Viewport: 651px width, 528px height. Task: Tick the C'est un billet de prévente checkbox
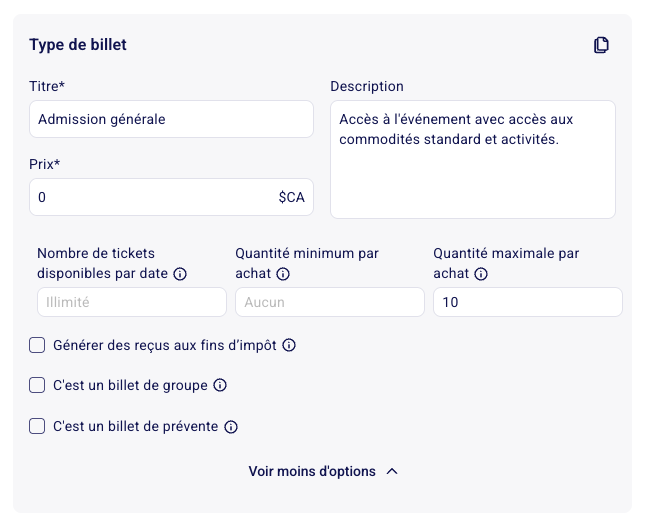click(x=37, y=426)
